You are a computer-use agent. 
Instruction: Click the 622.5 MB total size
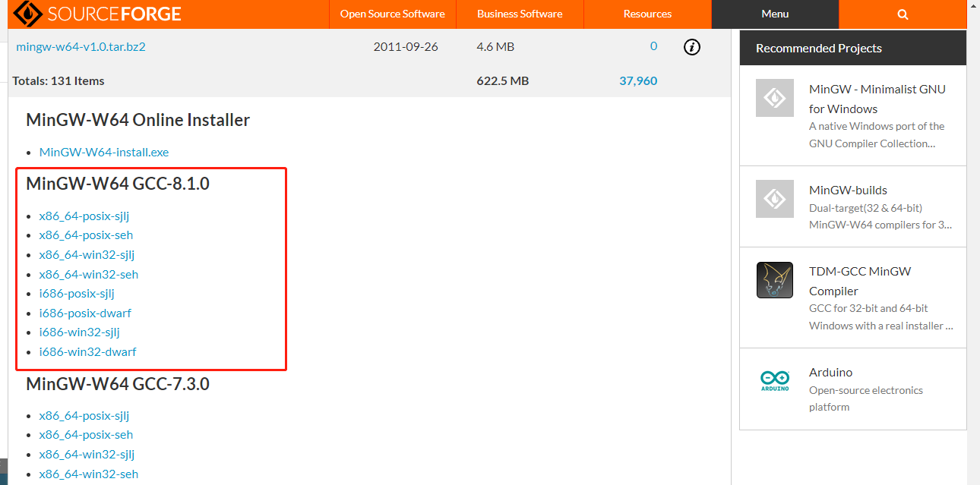coord(503,80)
